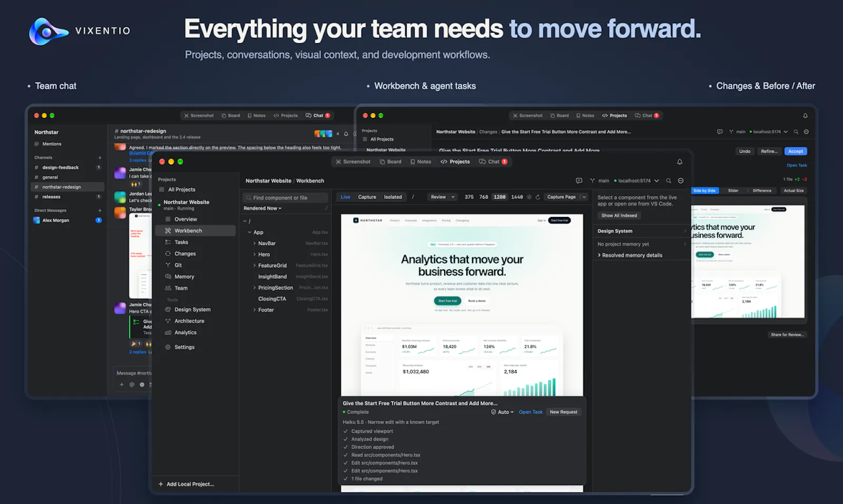Open the Capture Page dropdown arrow
Viewport: 843px width, 504px height.
pos(584,197)
